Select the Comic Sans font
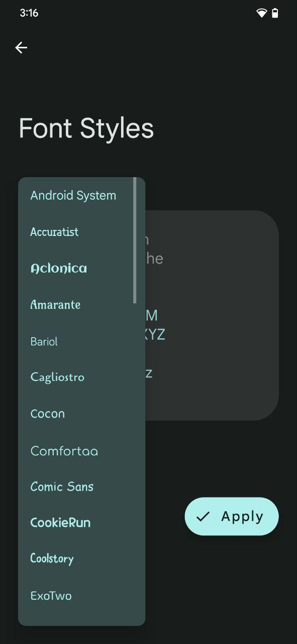The height and width of the screenshot is (644, 297). tap(81, 487)
